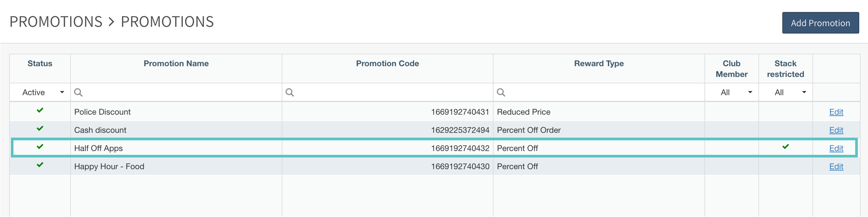
Task: Sort by the Promotion Code column header
Action: tap(387, 64)
